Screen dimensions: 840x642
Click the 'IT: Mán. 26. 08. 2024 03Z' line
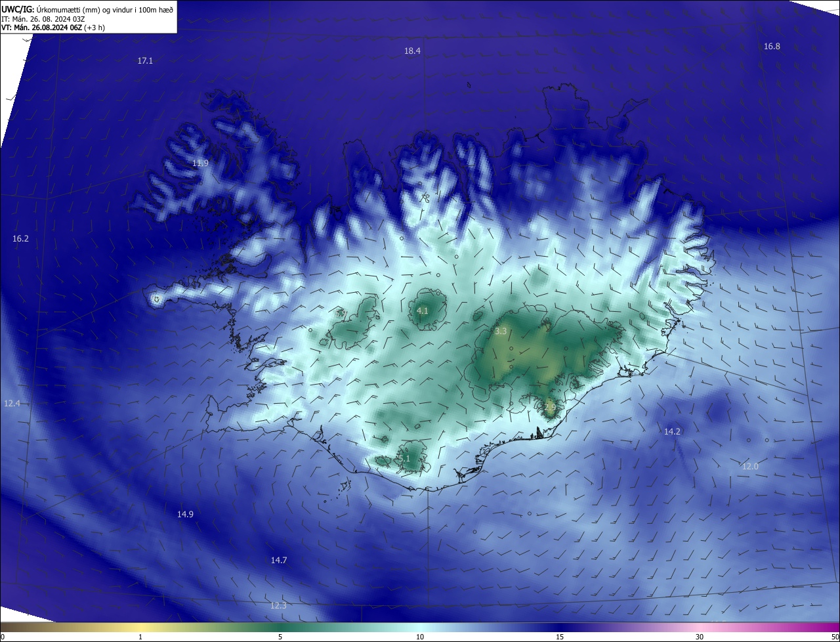tap(43, 18)
